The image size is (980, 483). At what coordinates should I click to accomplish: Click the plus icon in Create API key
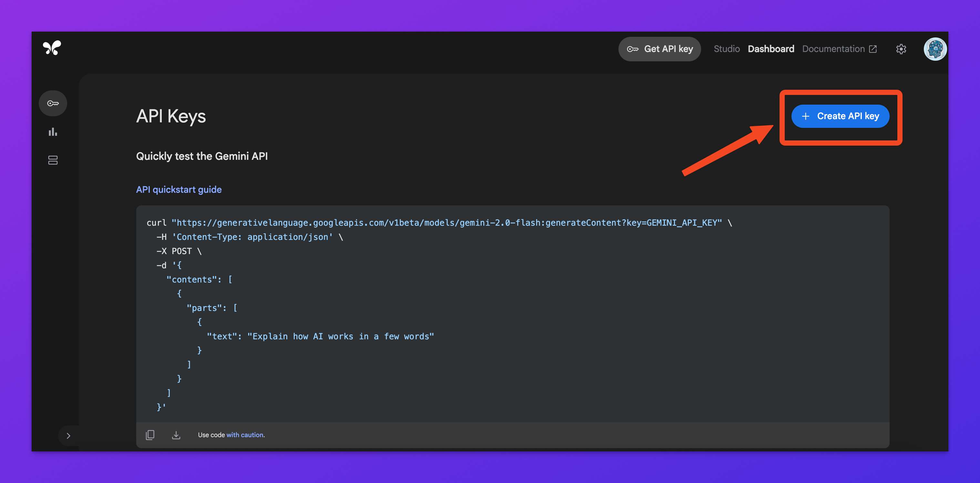805,116
